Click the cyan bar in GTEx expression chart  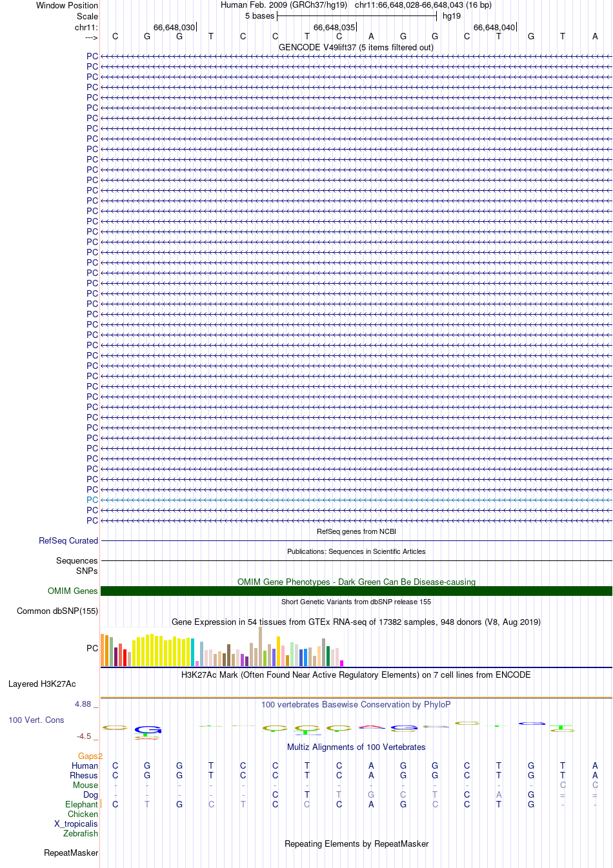[193, 652]
